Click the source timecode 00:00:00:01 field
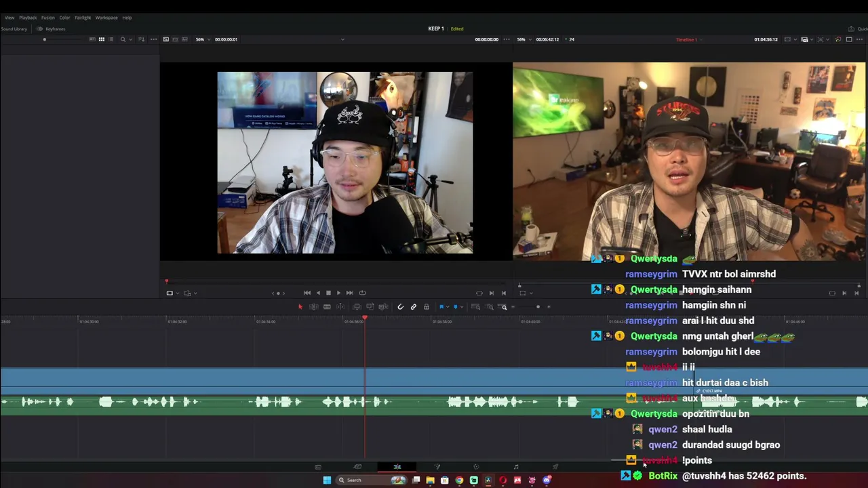This screenshot has width=868, height=488. pos(226,39)
